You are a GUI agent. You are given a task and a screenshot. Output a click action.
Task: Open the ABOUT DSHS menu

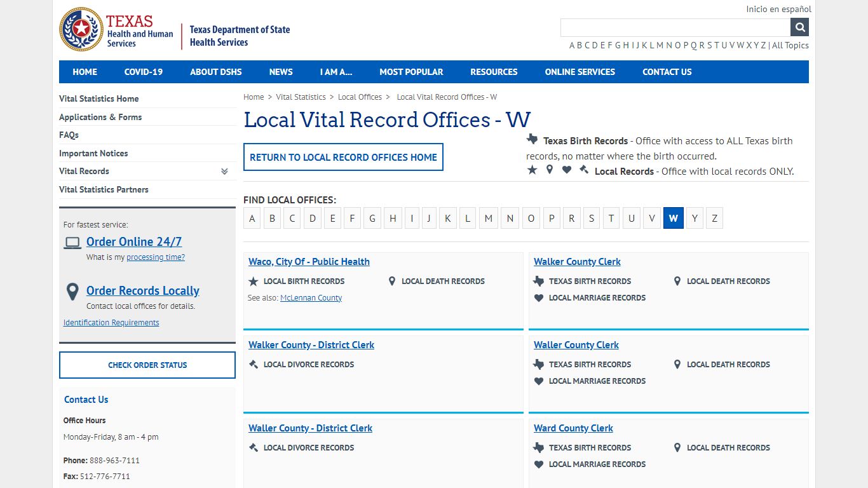click(216, 72)
